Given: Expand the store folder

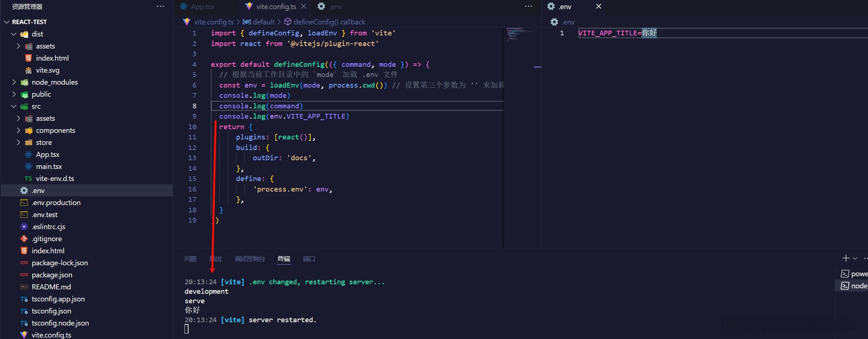Looking at the screenshot, I should 18,142.
